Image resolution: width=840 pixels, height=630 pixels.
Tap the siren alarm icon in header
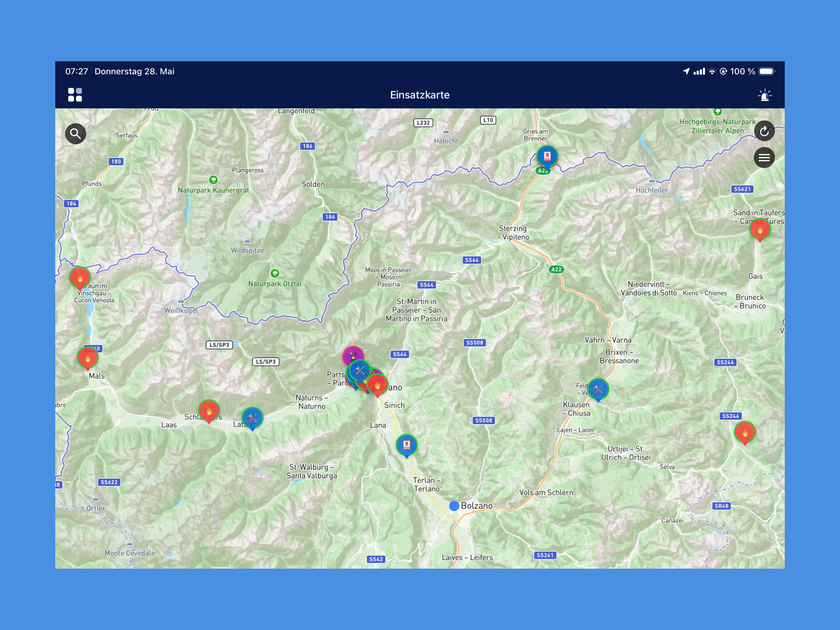click(x=764, y=95)
